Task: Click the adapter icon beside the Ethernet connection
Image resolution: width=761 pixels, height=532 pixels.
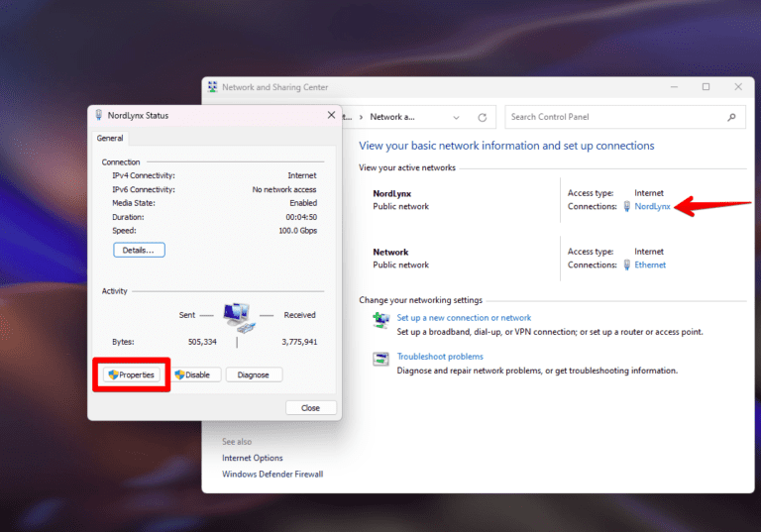Action: (x=626, y=266)
